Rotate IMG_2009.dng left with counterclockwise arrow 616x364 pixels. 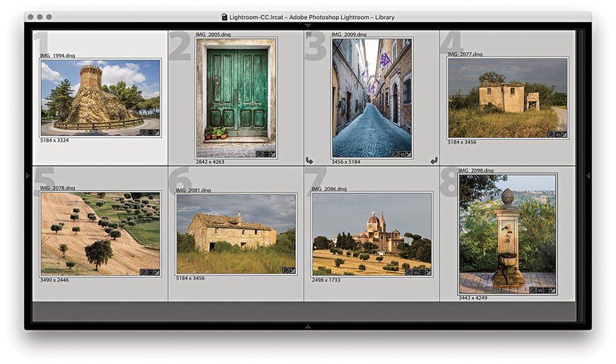[309, 160]
